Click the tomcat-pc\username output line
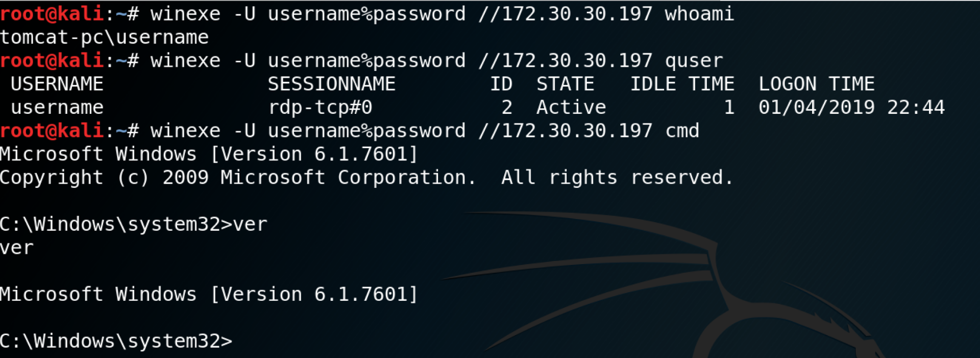This screenshot has height=358, width=980. coord(104,37)
